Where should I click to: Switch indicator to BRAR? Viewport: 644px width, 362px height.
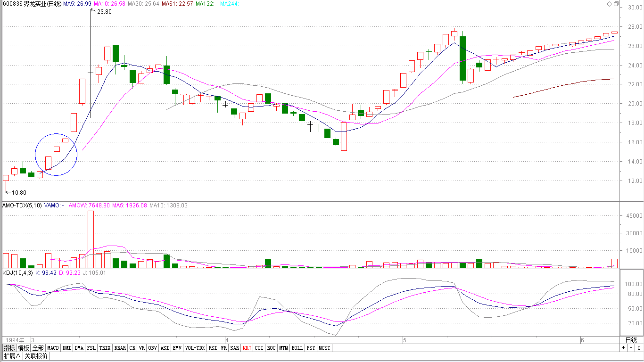click(120, 348)
